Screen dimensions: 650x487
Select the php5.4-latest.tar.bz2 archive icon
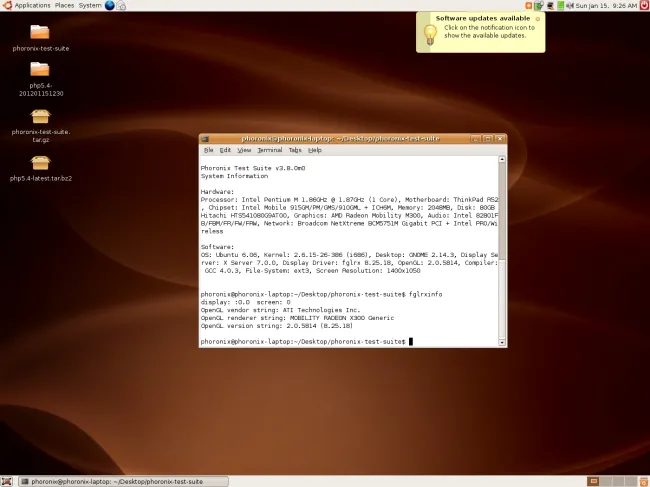(x=40, y=163)
